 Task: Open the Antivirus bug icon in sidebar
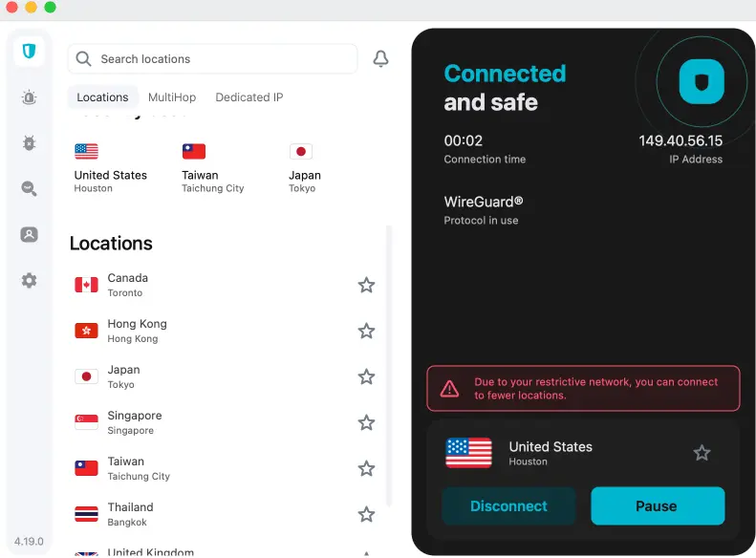(x=29, y=143)
